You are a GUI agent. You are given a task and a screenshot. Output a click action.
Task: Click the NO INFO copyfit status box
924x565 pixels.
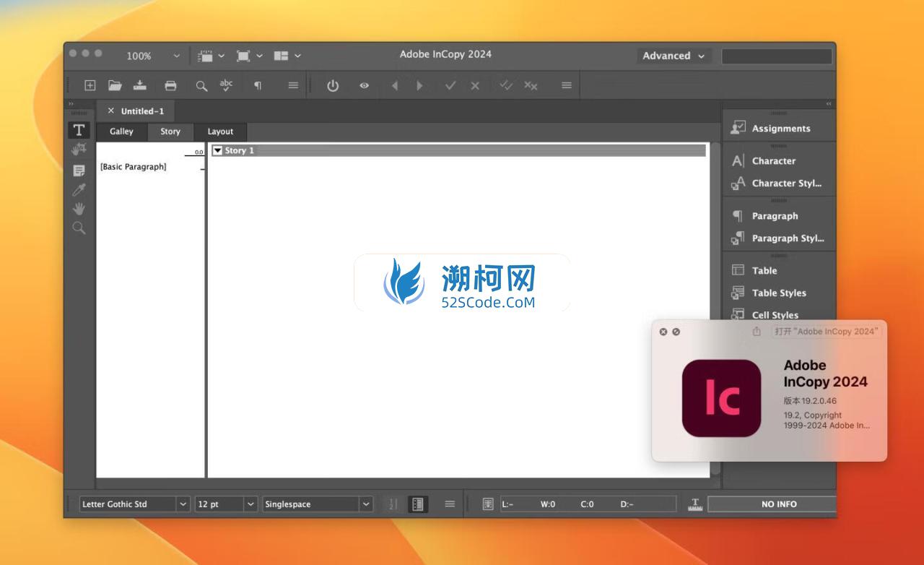click(772, 504)
